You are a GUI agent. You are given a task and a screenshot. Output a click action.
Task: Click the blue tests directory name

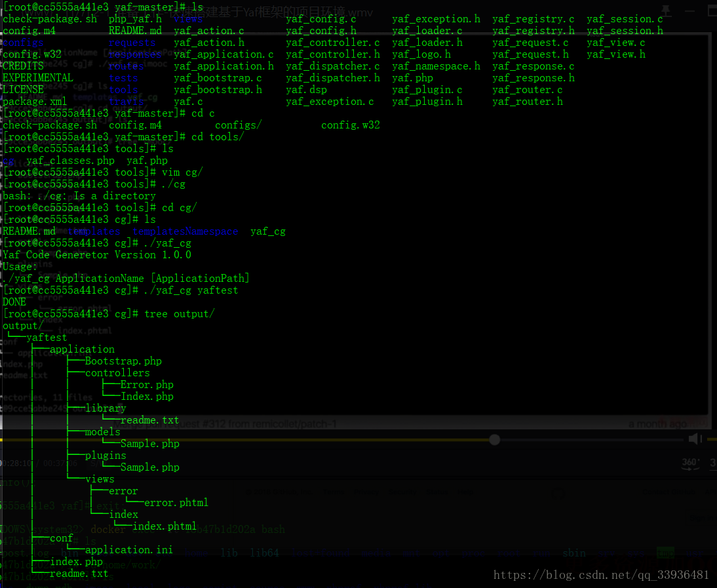[x=123, y=78]
